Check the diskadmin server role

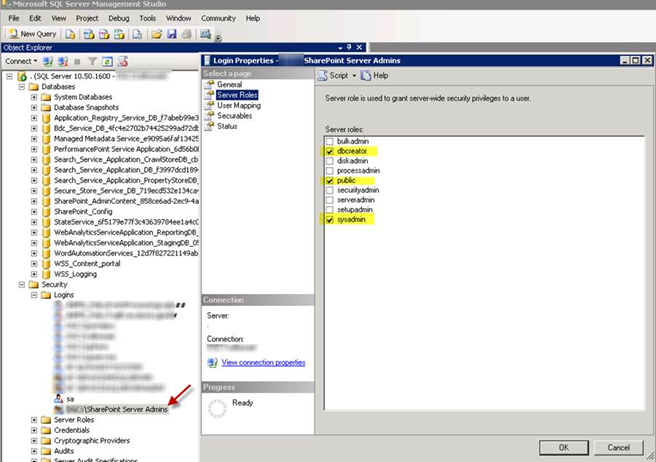[x=330, y=161]
